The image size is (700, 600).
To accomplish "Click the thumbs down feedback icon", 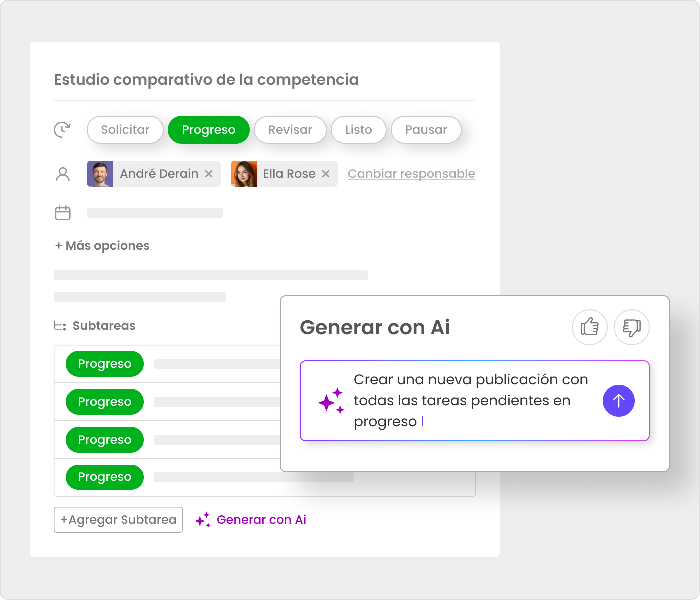I will coord(632,327).
